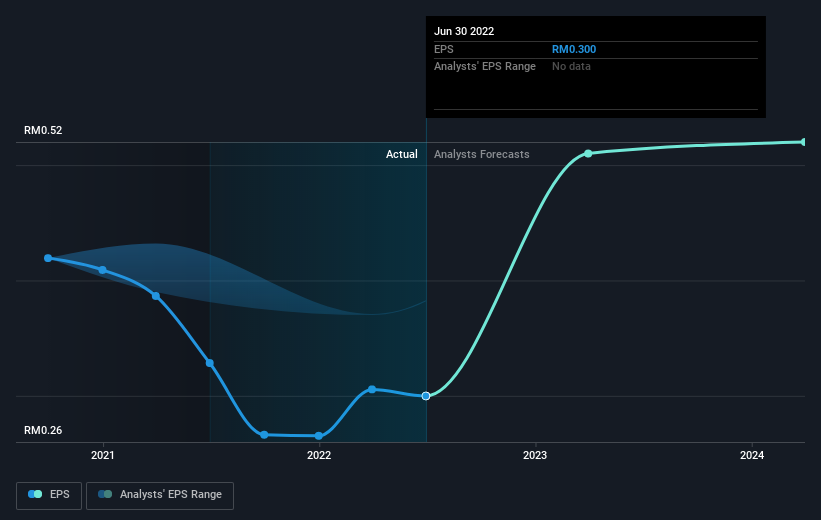The image size is (821, 520).
Task: Click 'No data' in the tooltip
Action: (x=571, y=67)
